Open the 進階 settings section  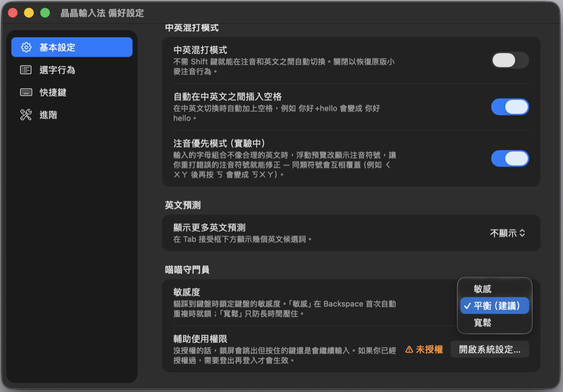[x=72, y=115]
